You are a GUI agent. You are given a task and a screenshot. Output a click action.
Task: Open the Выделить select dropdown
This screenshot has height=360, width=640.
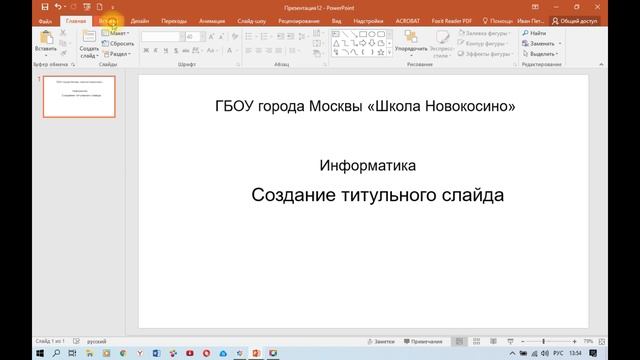click(x=540, y=54)
